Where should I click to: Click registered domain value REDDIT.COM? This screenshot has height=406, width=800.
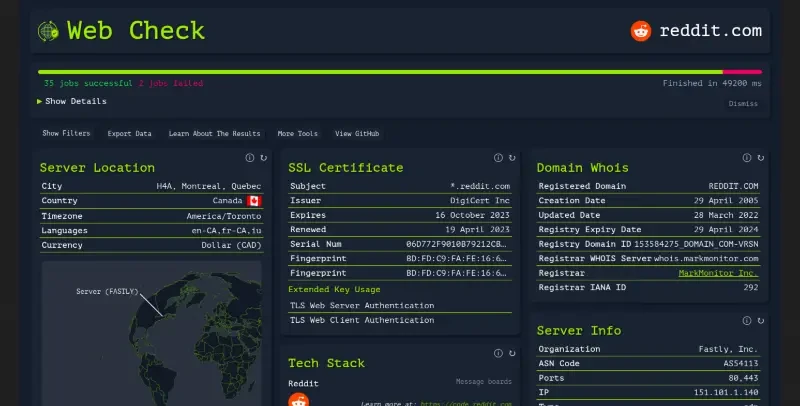pyautogui.click(x=733, y=186)
